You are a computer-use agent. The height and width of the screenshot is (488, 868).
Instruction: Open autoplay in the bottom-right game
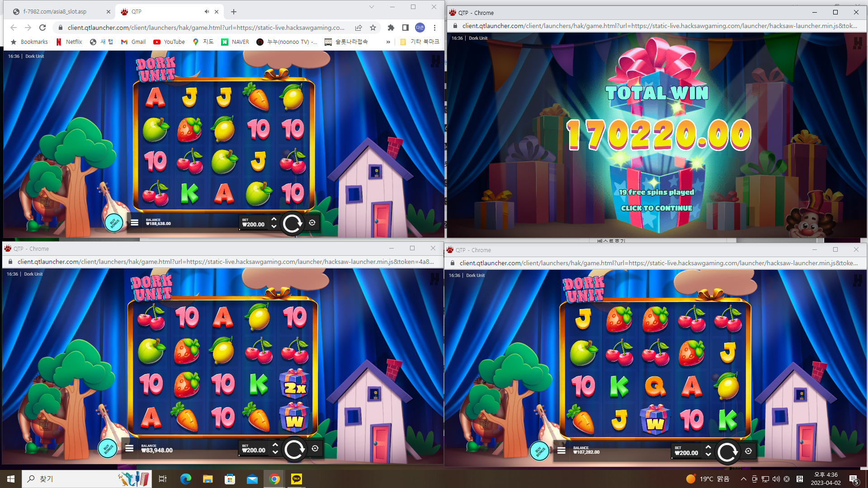pyautogui.click(x=748, y=451)
